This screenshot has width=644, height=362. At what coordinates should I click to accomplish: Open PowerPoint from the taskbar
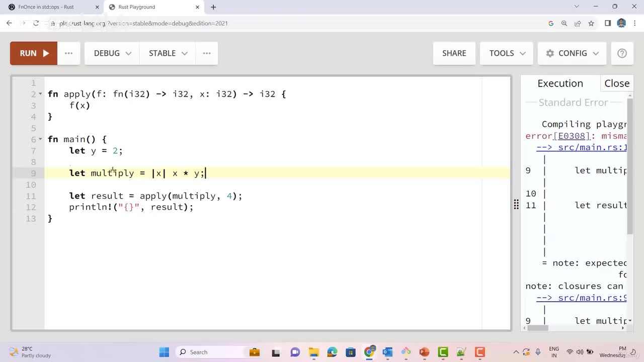(x=424, y=352)
